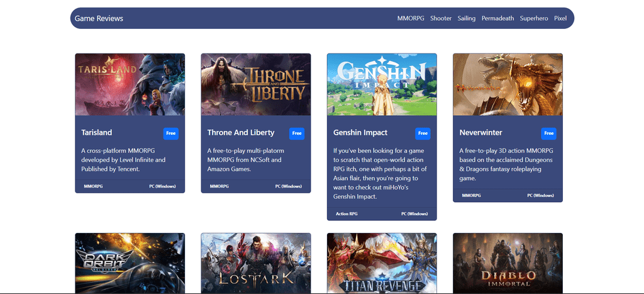
Task: Open the Titan Revenge thumbnail
Action: pos(382,263)
